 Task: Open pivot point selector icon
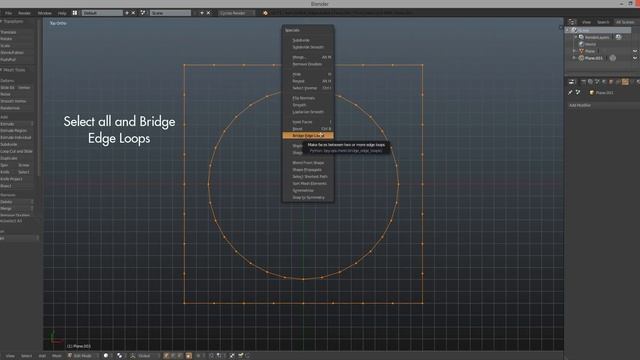coord(120,356)
